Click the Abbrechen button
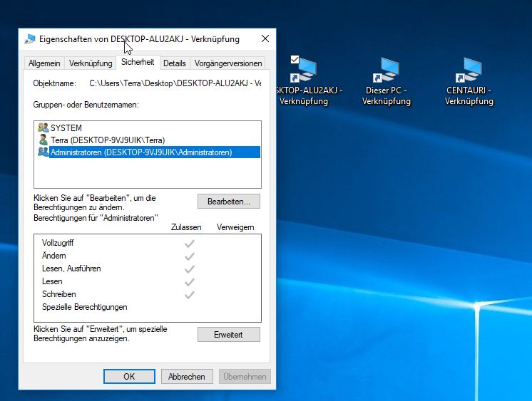Image resolution: width=532 pixels, height=401 pixels. click(187, 377)
